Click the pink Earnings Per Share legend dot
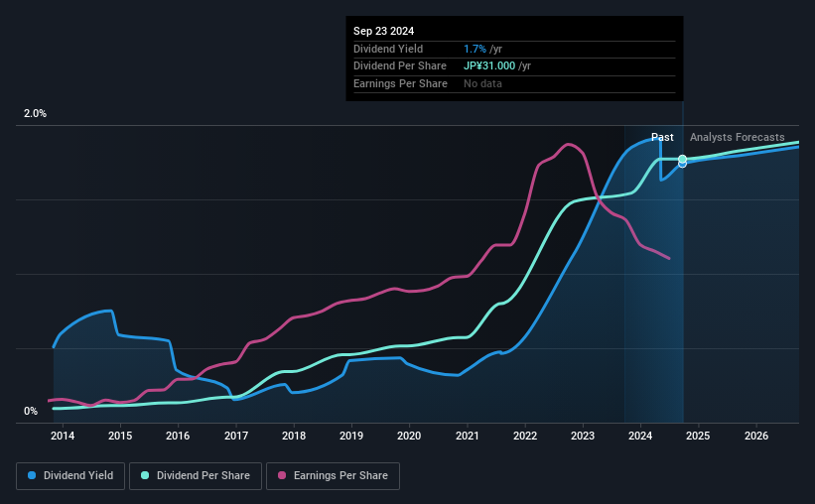The height and width of the screenshot is (504, 815). pyautogui.click(x=282, y=475)
